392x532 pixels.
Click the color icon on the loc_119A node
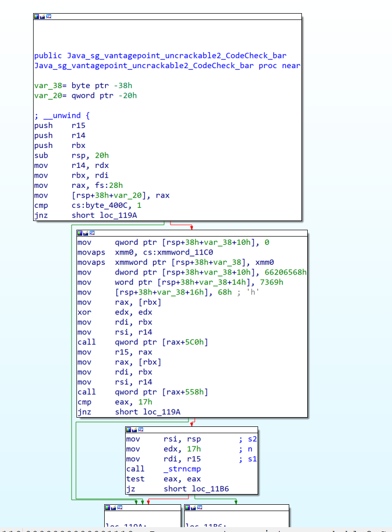pos(107,508)
